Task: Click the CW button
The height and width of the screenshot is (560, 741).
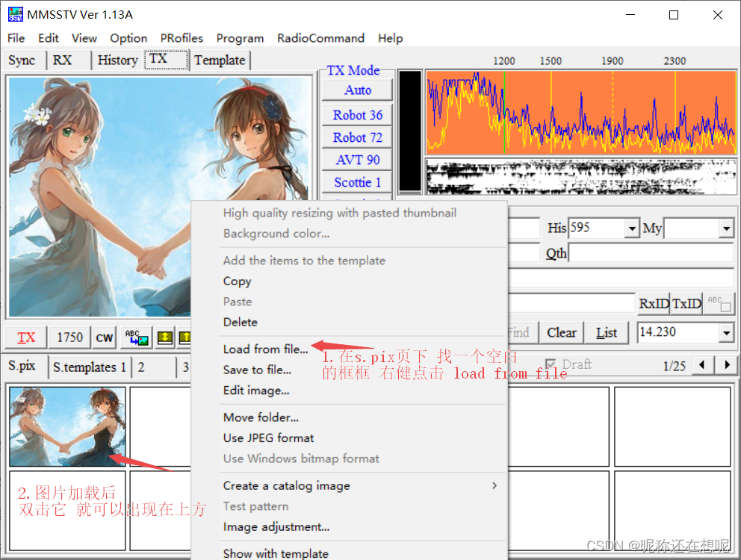Action: (105, 337)
